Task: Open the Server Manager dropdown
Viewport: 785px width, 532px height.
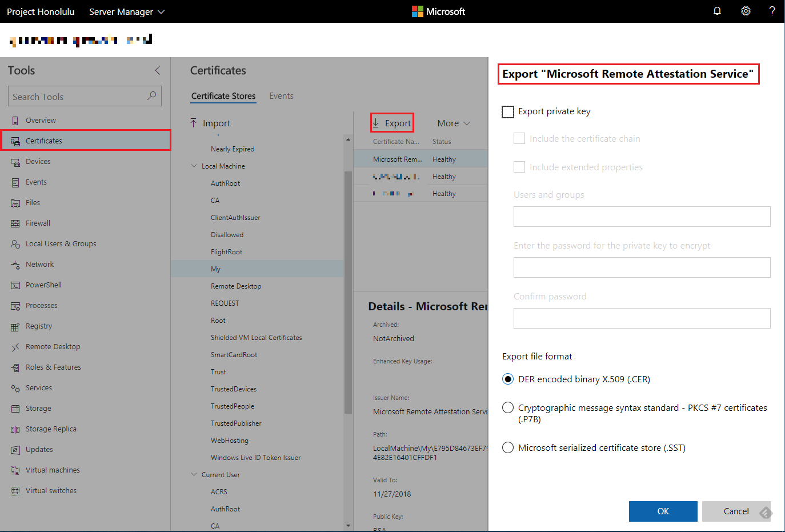Action: pyautogui.click(x=127, y=11)
